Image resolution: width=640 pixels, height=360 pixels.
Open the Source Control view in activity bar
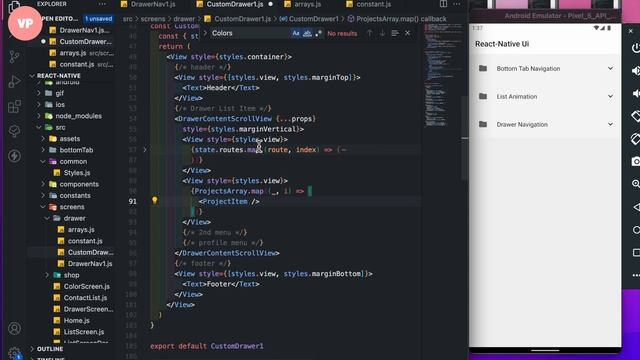[14, 56]
